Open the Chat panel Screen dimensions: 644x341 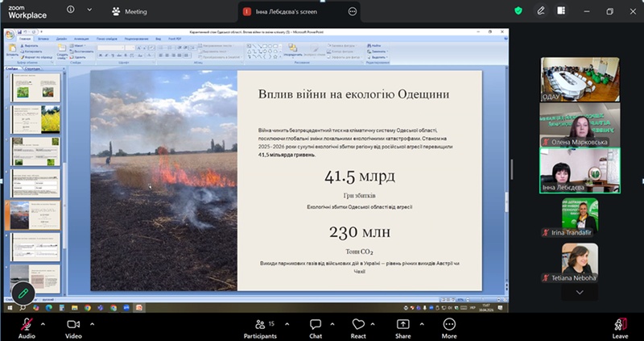tap(316, 329)
